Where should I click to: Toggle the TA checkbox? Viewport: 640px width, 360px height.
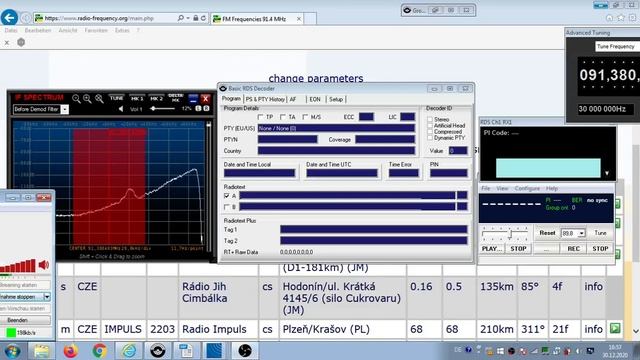click(x=283, y=117)
